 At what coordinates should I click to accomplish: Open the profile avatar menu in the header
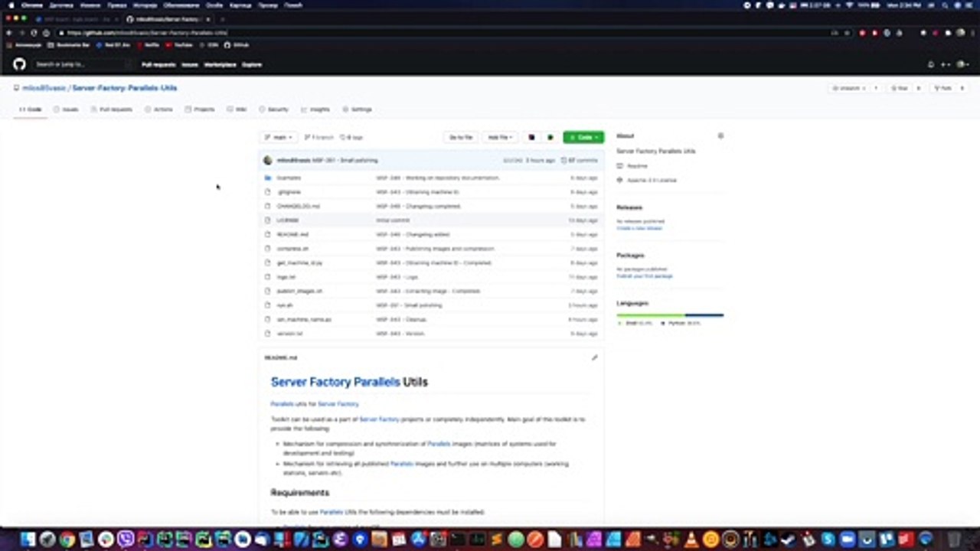[962, 65]
